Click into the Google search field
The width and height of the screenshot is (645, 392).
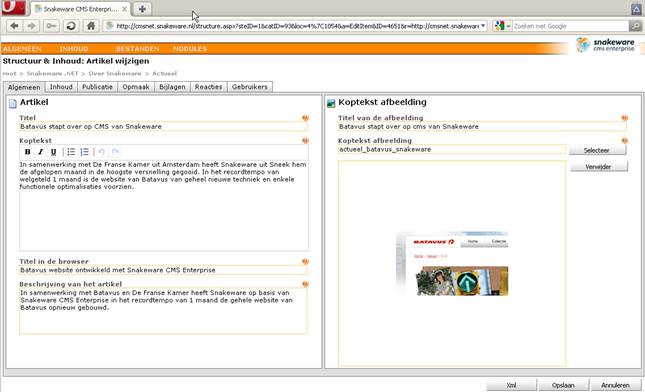tap(570, 26)
